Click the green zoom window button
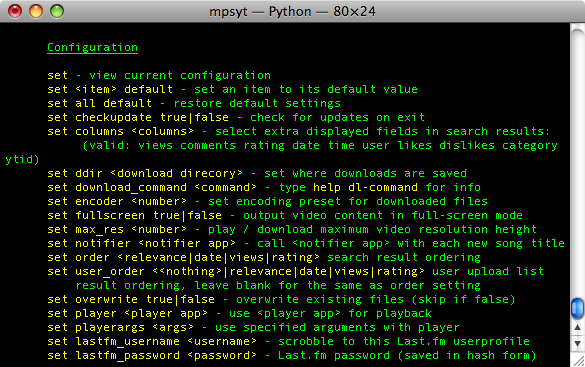The width and height of the screenshot is (585, 367). point(57,11)
